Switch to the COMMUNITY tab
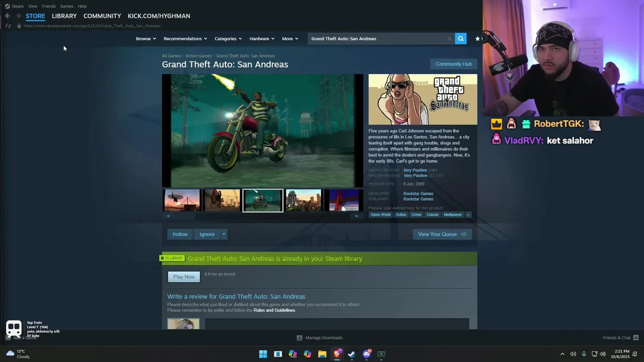The width and height of the screenshot is (644, 362). 102,16
